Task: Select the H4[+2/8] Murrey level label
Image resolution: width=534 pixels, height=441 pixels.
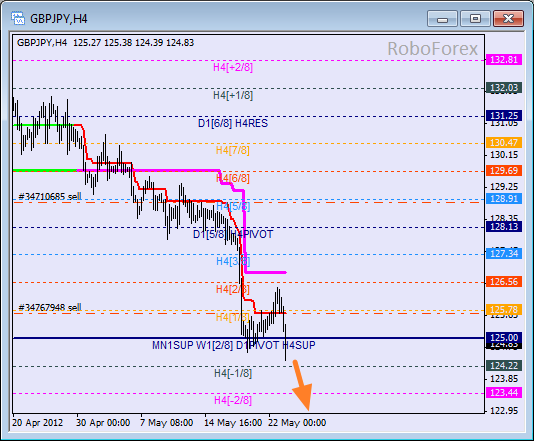Action: tap(233, 67)
